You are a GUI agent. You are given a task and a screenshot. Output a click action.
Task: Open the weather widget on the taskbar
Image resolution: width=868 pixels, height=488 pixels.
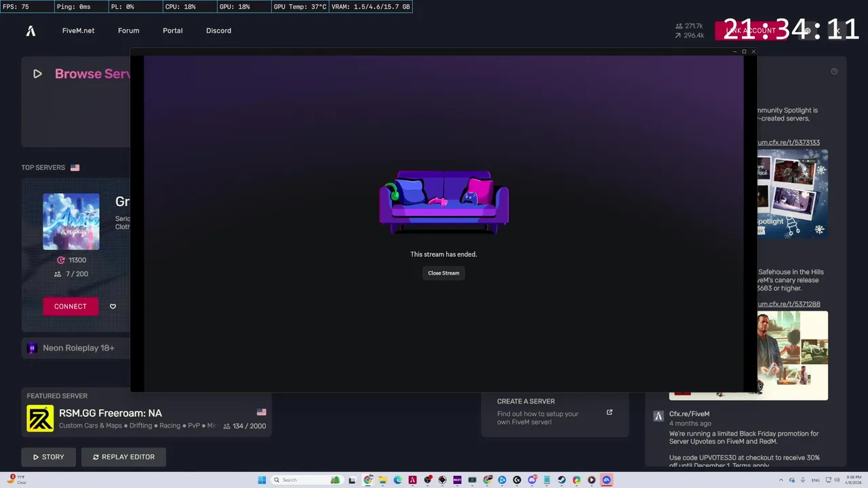(16, 480)
